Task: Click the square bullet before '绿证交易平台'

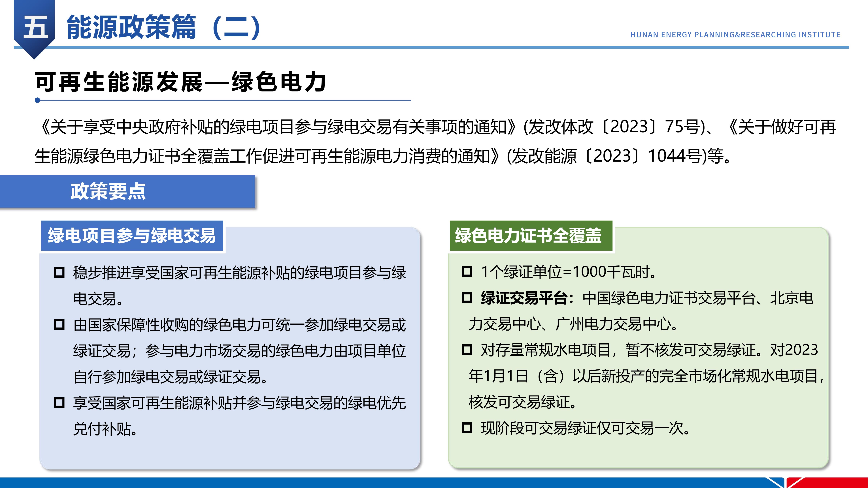Action: [467, 297]
